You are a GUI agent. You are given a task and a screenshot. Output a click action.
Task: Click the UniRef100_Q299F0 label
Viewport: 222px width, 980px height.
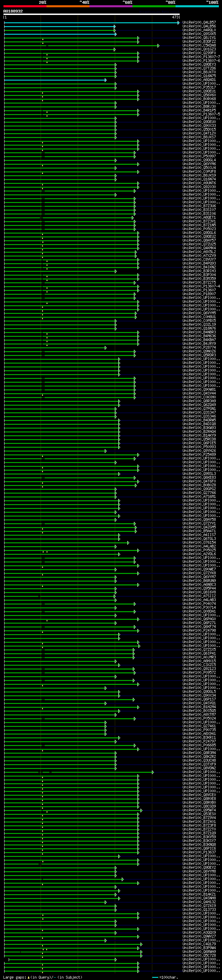(x=199, y=53)
